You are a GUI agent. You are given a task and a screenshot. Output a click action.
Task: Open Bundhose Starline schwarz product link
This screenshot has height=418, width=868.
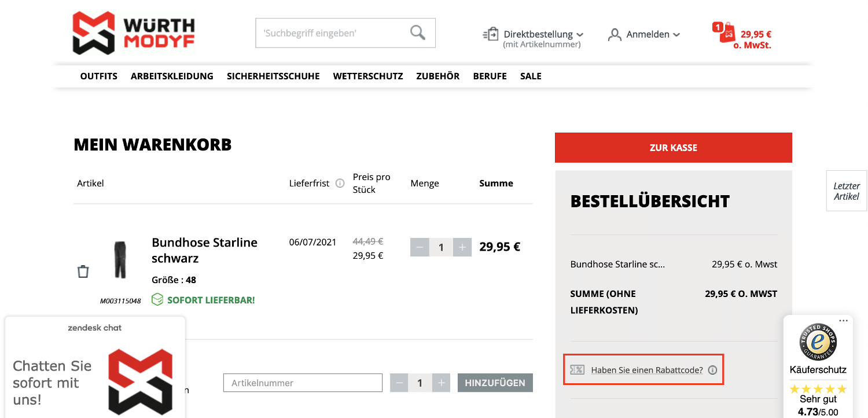tap(204, 250)
